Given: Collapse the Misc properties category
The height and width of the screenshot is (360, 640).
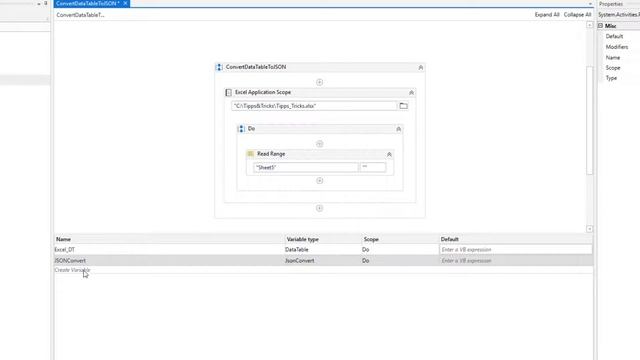Looking at the screenshot, I should [600, 26].
